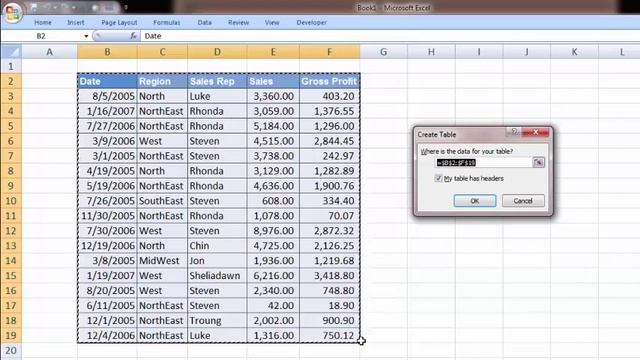Select cell with date 8/5/2005
The width and height of the screenshot is (640, 360).
(x=107, y=96)
